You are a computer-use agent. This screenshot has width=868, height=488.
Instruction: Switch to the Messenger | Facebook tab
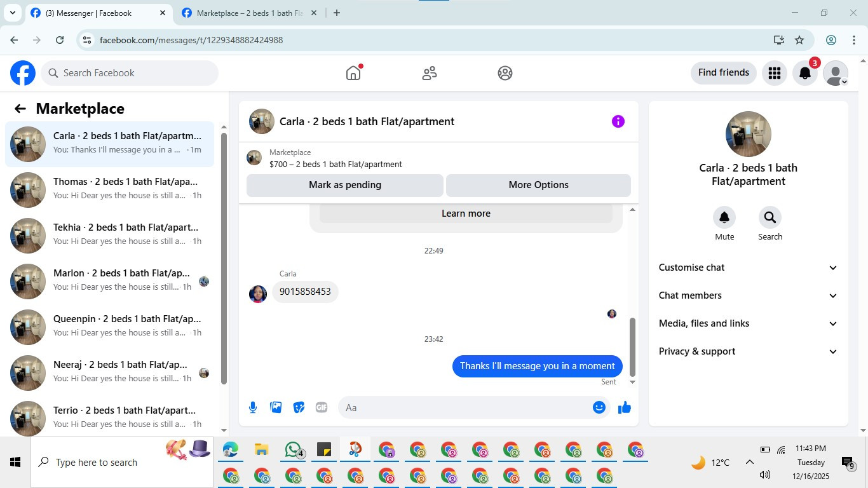pos(98,13)
